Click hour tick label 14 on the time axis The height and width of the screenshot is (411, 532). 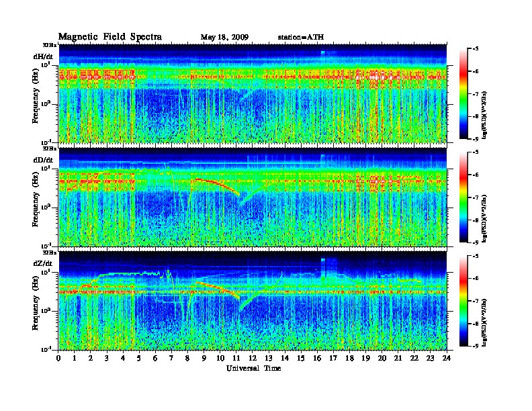pyautogui.click(x=285, y=358)
